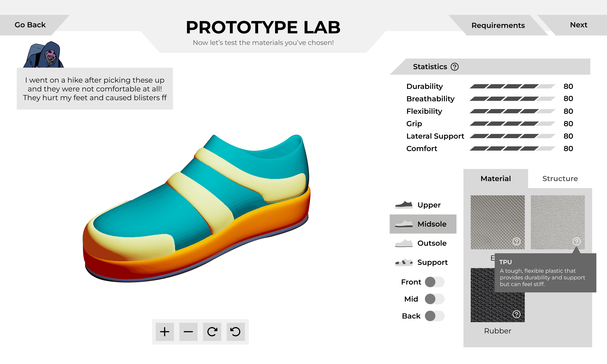The height and width of the screenshot is (364, 607).
Task: Click help icon on Rubber material
Action: point(516,314)
